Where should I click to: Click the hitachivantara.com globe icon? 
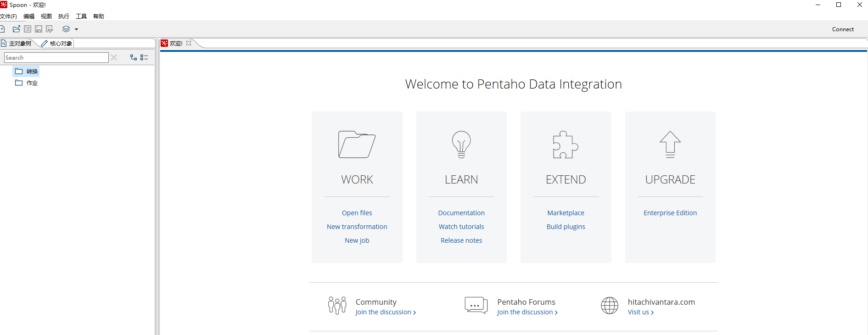(610, 305)
